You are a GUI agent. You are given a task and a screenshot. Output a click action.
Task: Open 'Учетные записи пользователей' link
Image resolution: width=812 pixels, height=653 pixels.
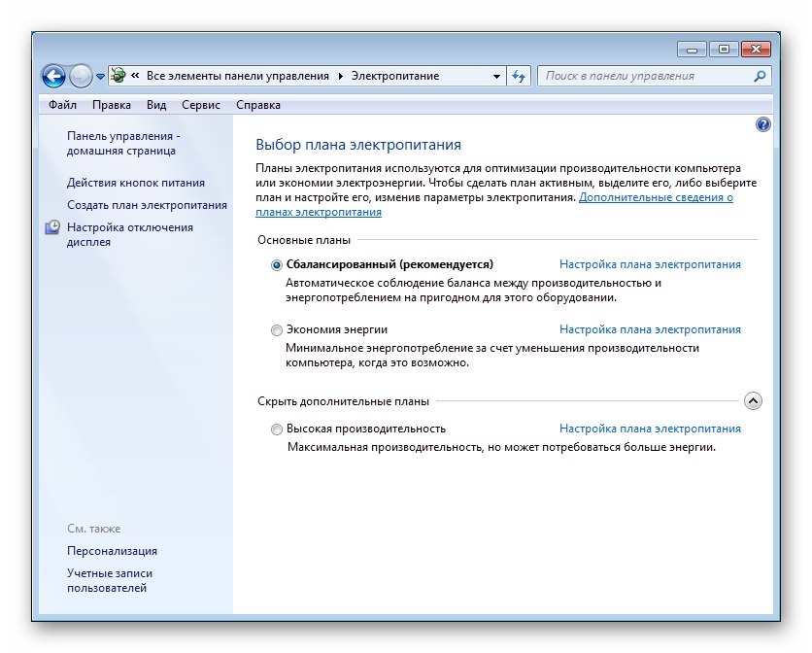coord(109,580)
